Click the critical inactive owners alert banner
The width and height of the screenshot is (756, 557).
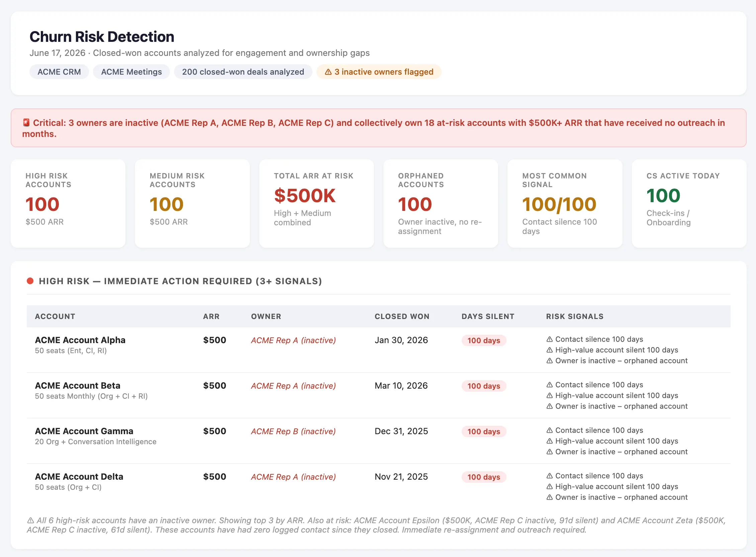(x=378, y=128)
